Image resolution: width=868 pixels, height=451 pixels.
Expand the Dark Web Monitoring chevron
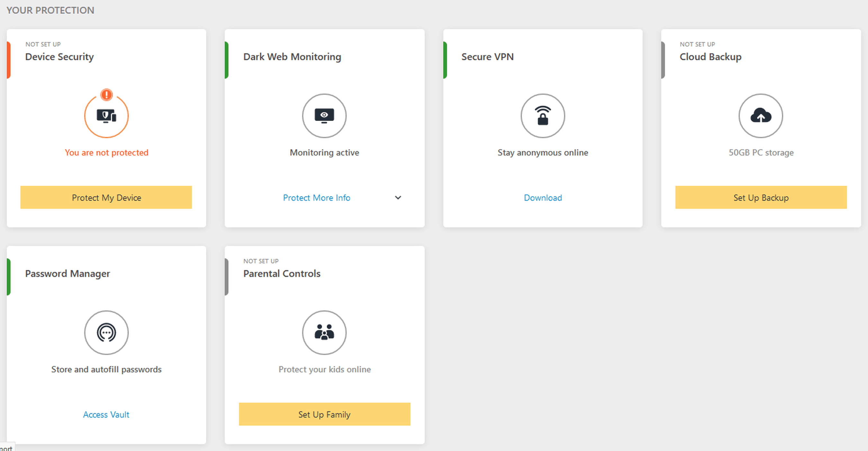point(398,198)
